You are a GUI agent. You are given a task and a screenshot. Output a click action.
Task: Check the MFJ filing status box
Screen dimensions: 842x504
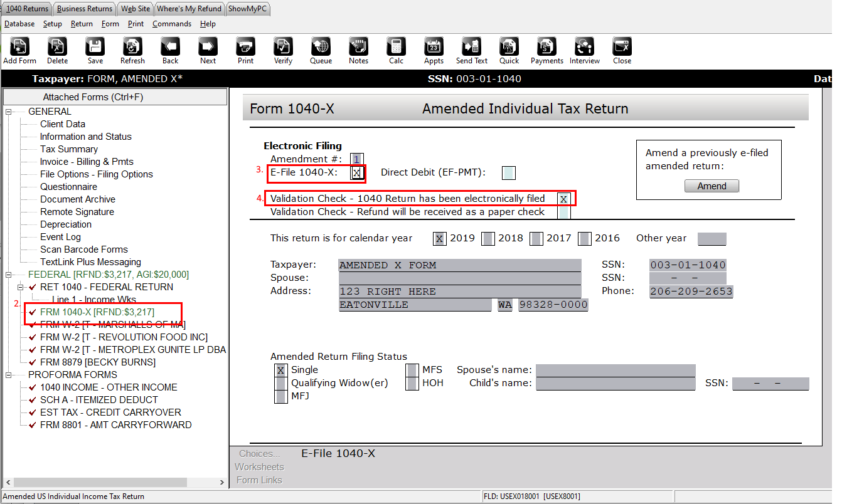coord(281,396)
